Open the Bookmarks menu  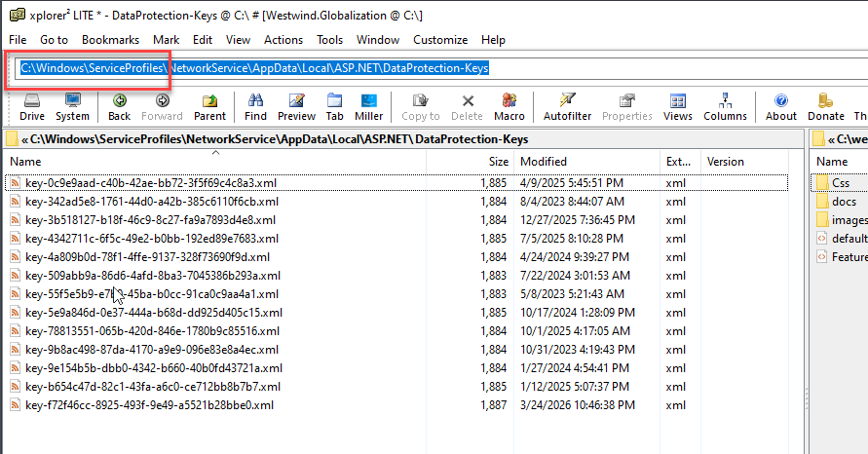[111, 40]
